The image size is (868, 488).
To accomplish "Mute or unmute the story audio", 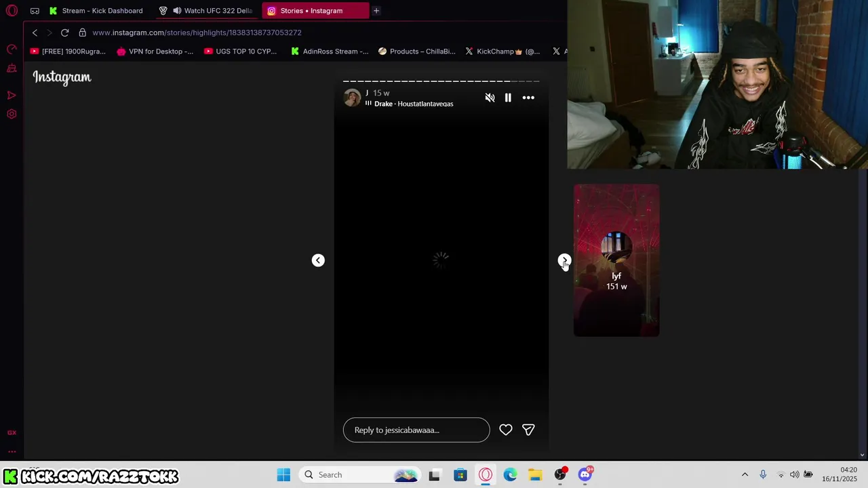I will pyautogui.click(x=490, y=98).
